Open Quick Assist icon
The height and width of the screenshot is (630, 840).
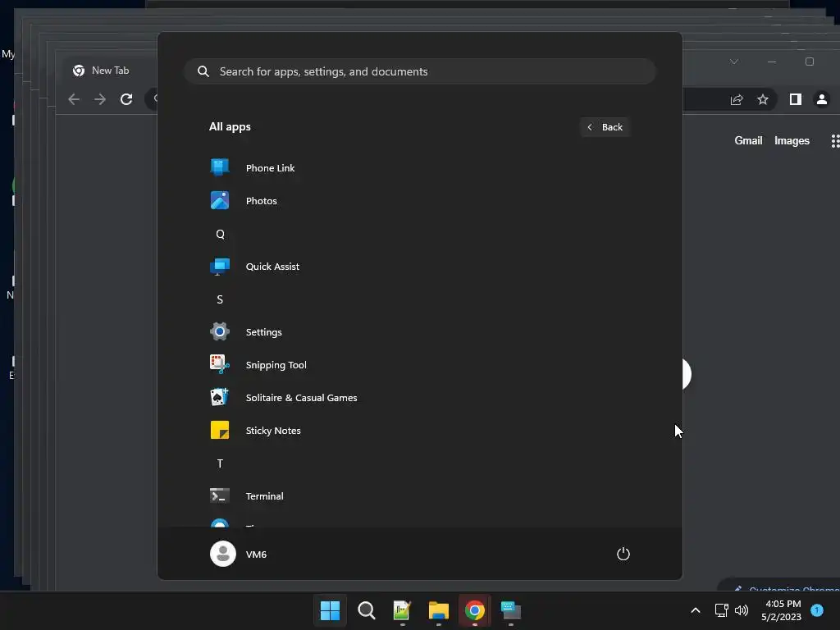click(220, 267)
